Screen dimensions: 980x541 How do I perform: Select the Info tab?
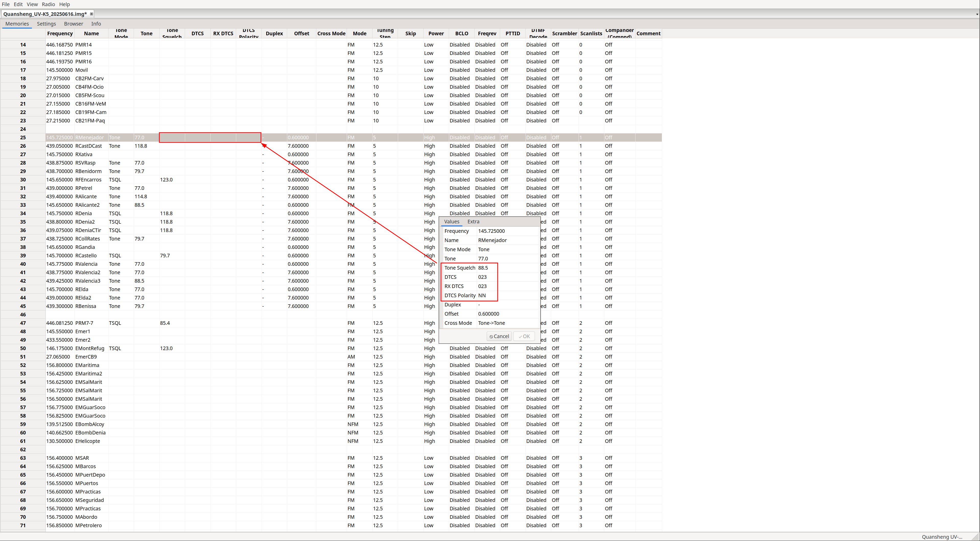click(x=96, y=24)
